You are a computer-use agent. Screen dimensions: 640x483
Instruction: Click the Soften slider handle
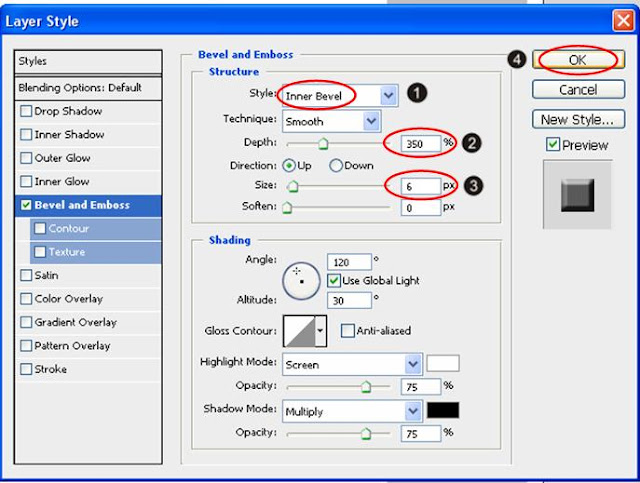(x=287, y=207)
